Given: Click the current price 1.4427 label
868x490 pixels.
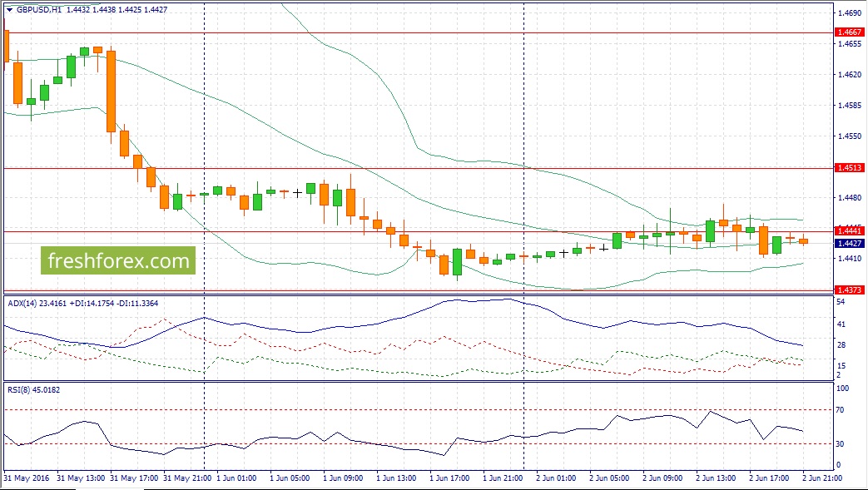Looking at the screenshot, I should [x=849, y=243].
